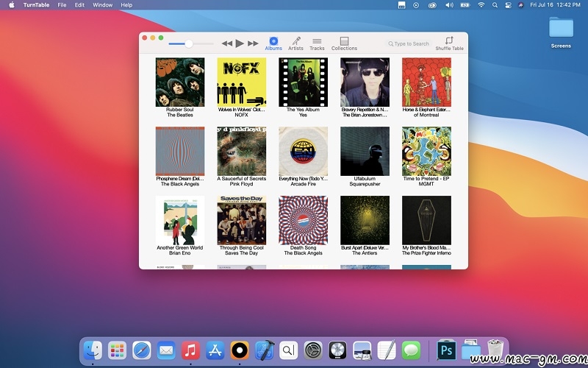Select Everything Now album by Arcade Fire
This screenshot has height=368, width=588.
pyautogui.click(x=303, y=151)
